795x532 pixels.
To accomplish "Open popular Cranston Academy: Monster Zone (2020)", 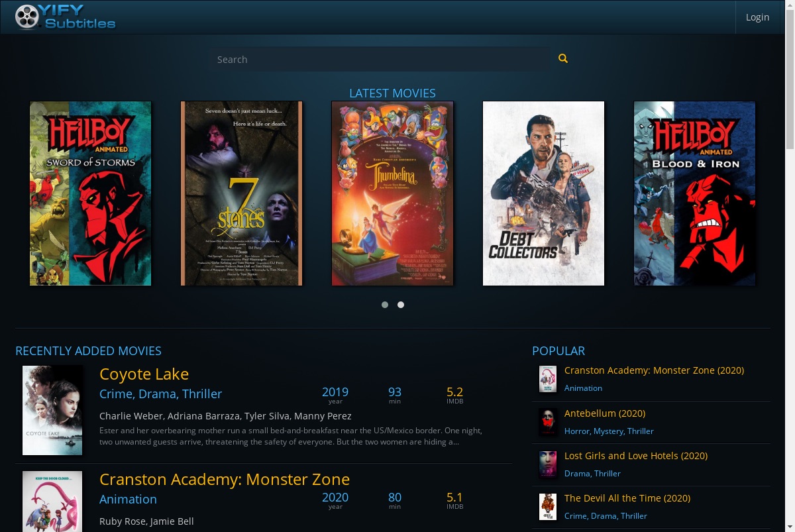I will coord(654,370).
